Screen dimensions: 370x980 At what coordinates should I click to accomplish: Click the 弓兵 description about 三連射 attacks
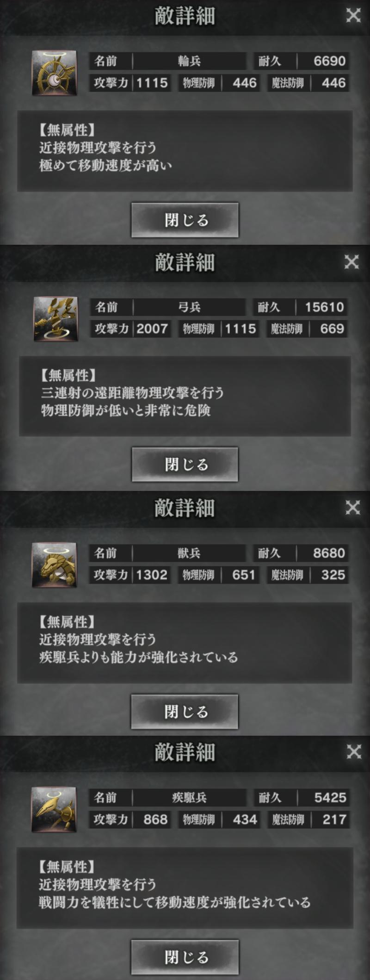pos(133,393)
